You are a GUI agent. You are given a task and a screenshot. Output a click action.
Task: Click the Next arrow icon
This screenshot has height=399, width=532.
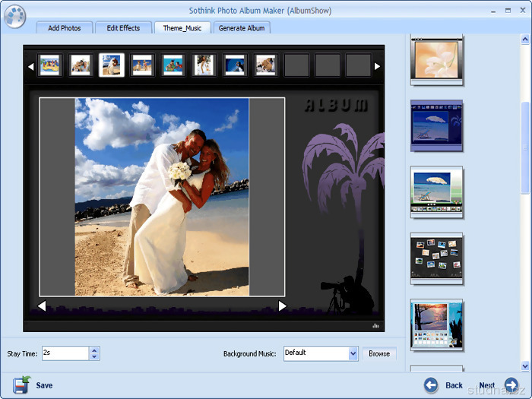coord(511,385)
